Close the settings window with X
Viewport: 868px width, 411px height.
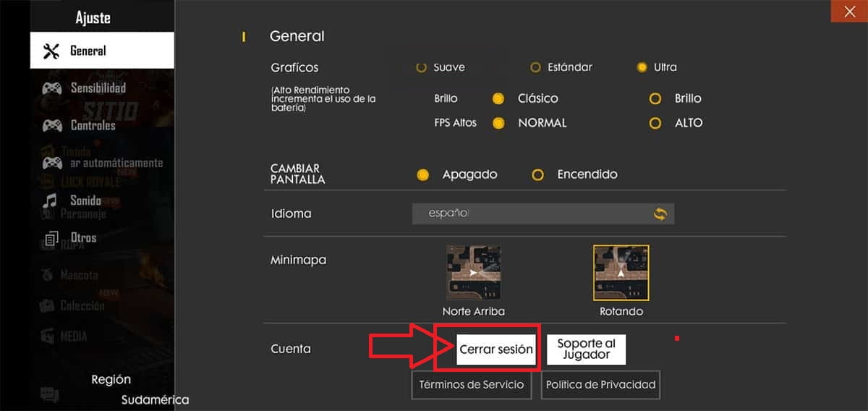849,11
